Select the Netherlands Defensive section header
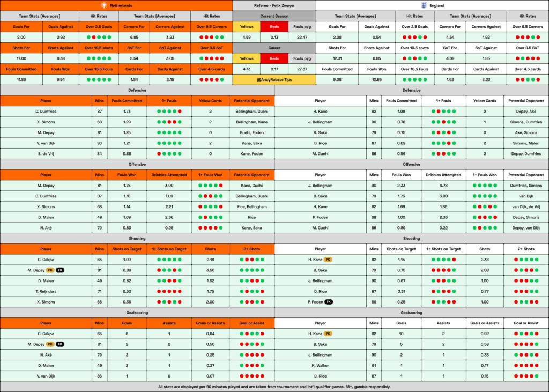Image resolution: width=549 pixels, height=392 pixels. click(137, 90)
